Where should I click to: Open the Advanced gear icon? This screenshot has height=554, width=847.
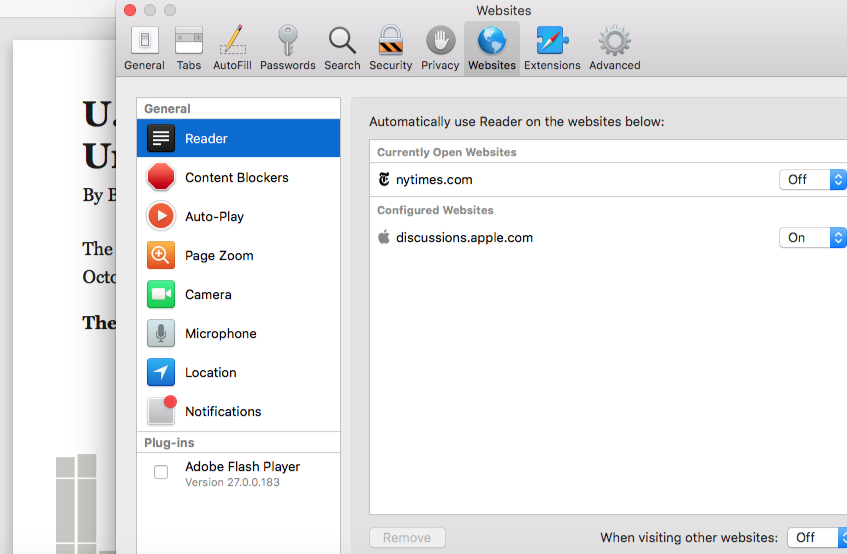(x=615, y=40)
